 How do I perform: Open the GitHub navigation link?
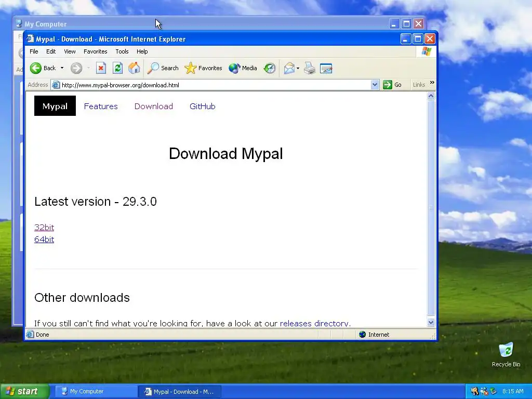tap(203, 106)
